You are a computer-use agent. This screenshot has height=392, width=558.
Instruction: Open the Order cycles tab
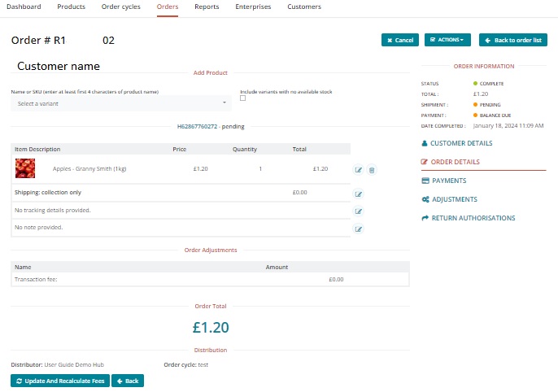(x=120, y=7)
